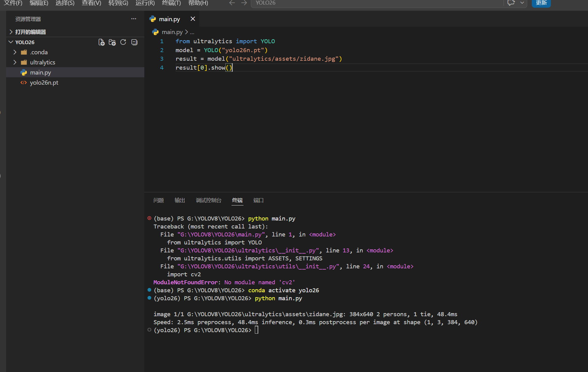Click the YOLO26 command center search box
Screen dimensions: 588x372
[x=377, y=3]
